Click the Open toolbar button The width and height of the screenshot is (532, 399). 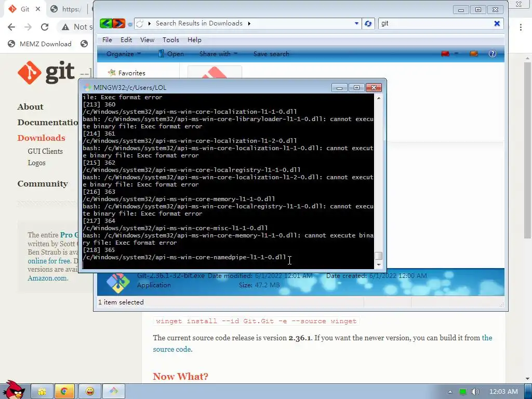171,54
